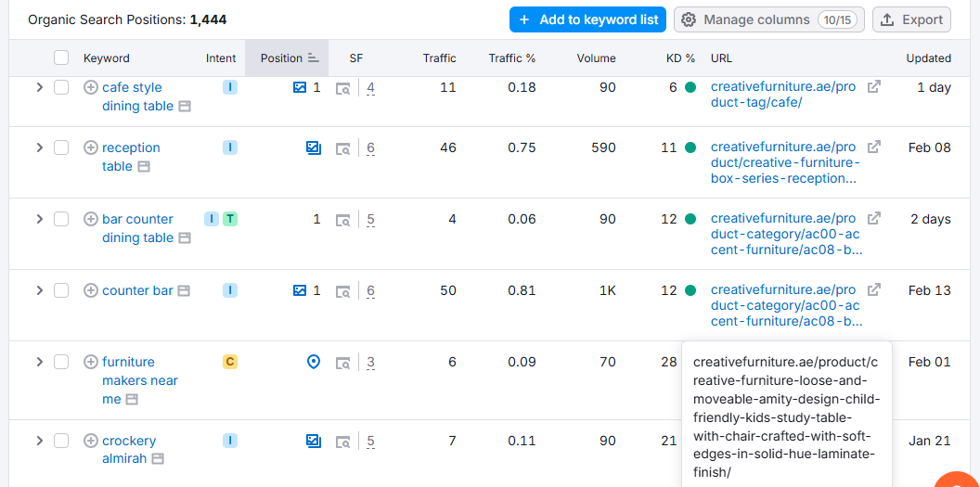Toggle select-all checkbox in table header
This screenshot has width=980, height=487.
60,58
